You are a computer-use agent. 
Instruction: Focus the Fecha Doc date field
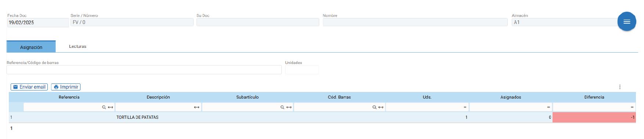click(38, 22)
